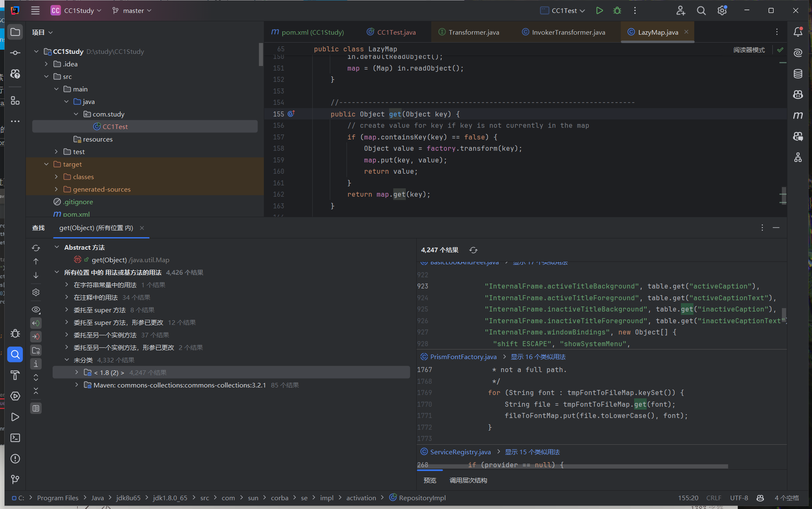Viewport: 812px width, 509px height.
Task: Open the Project view dropdown
Action: point(43,32)
